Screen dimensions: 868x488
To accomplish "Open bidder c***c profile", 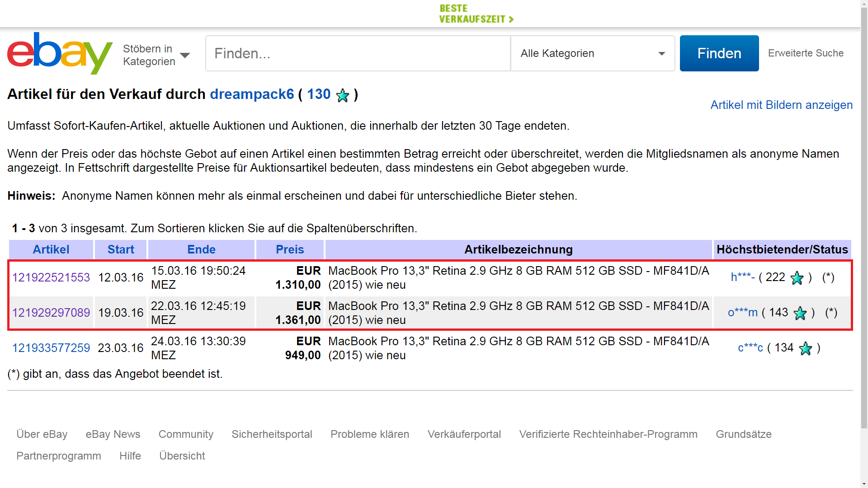I will [x=750, y=347].
